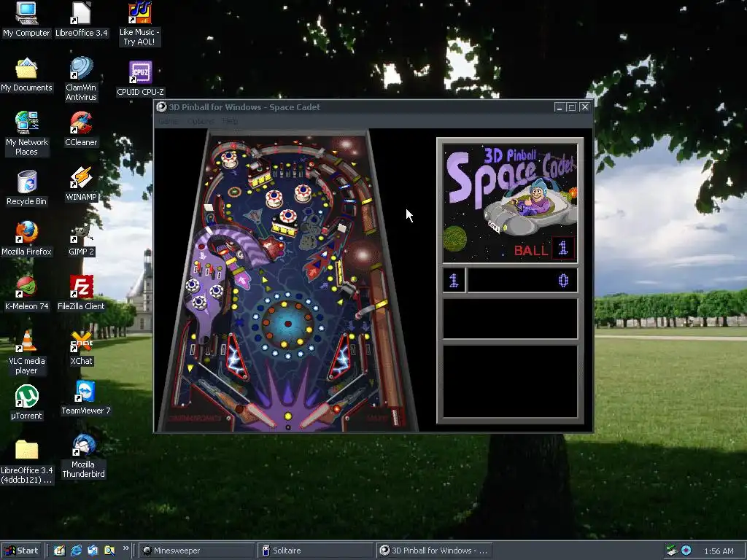Click the Space Cadet logo artwork
This screenshot has width=747, height=560.
pyautogui.click(x=510, y=203)
